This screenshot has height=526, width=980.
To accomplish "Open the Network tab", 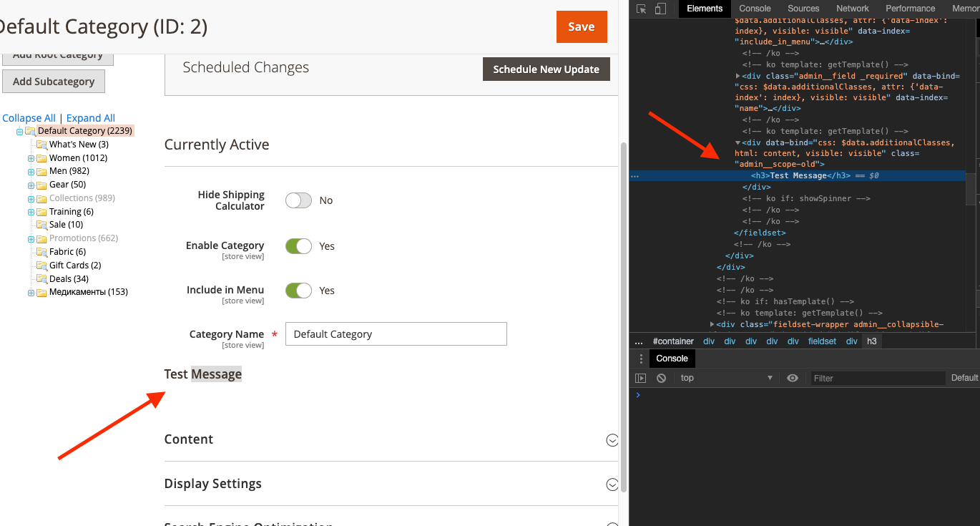I will tap(853, 9).
